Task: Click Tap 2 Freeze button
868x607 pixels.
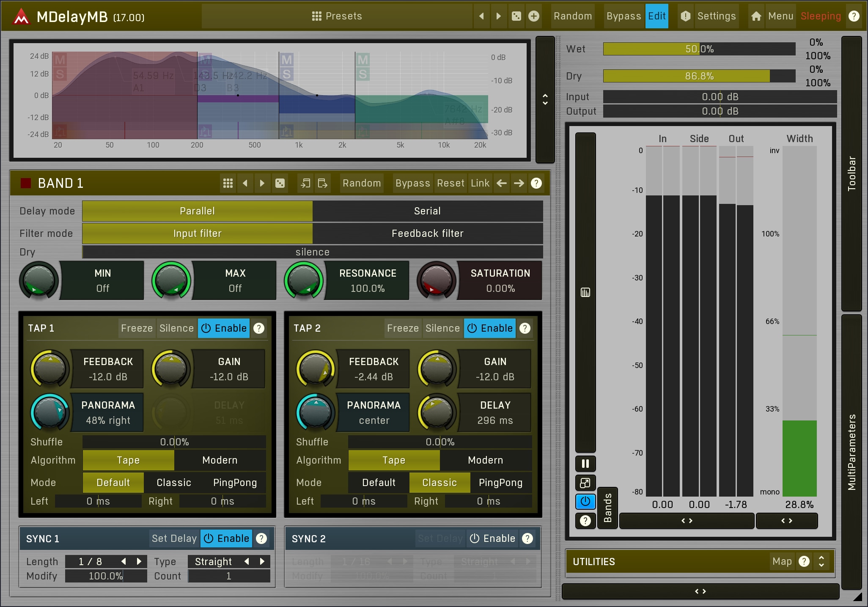Action: [403, 328]
